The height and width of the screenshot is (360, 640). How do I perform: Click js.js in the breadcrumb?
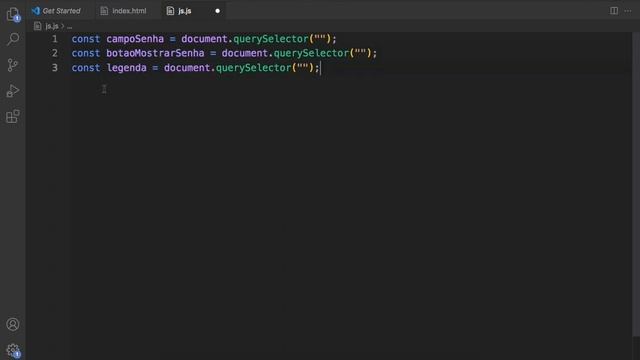51,26
